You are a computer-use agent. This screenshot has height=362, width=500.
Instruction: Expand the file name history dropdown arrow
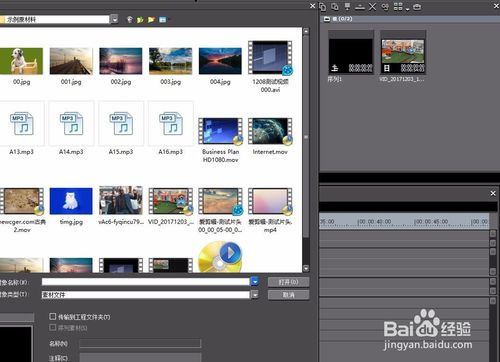pos(255,282)
